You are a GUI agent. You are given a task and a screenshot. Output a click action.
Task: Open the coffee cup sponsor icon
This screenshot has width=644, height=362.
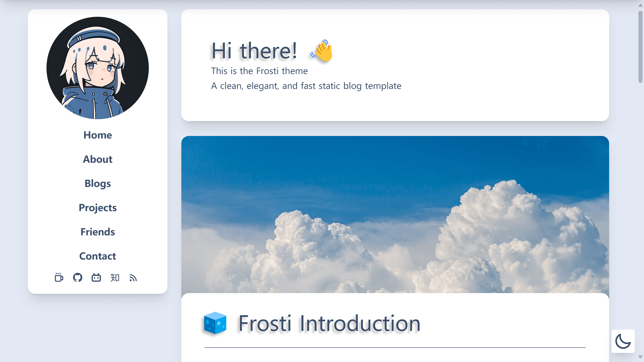point(59,277)
